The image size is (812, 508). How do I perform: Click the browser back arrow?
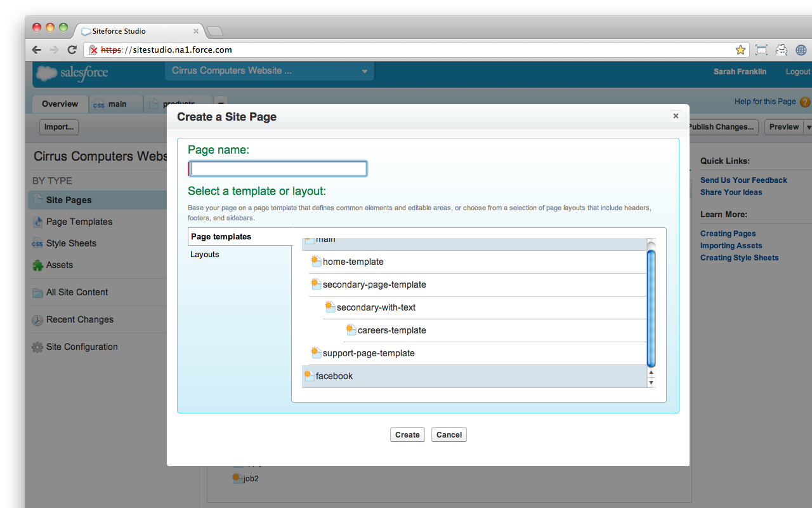tap(36, 50)
